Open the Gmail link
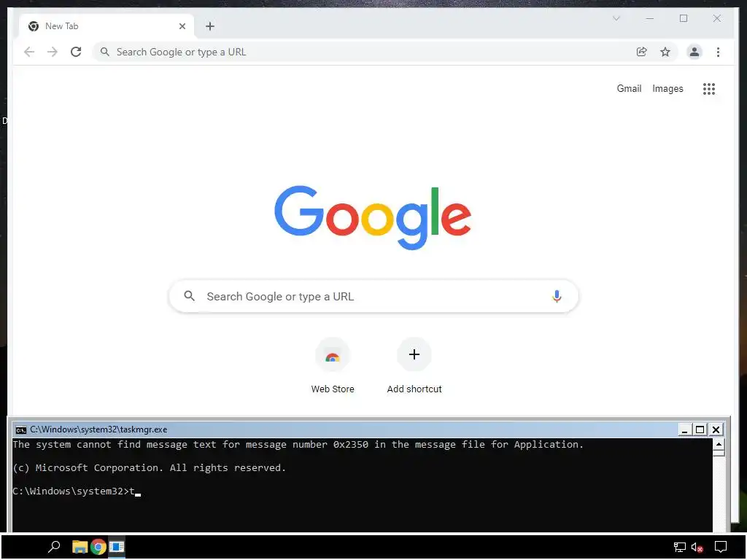 click(x=629, y=88)
